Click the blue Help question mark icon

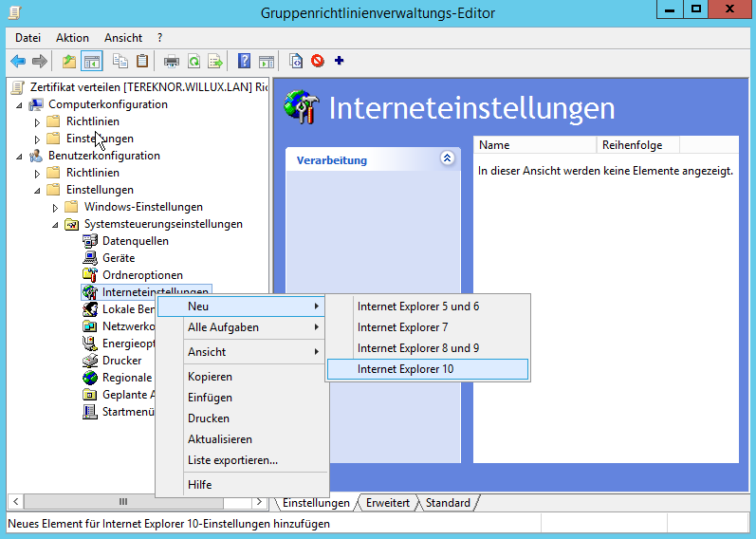tap(245, 62)
